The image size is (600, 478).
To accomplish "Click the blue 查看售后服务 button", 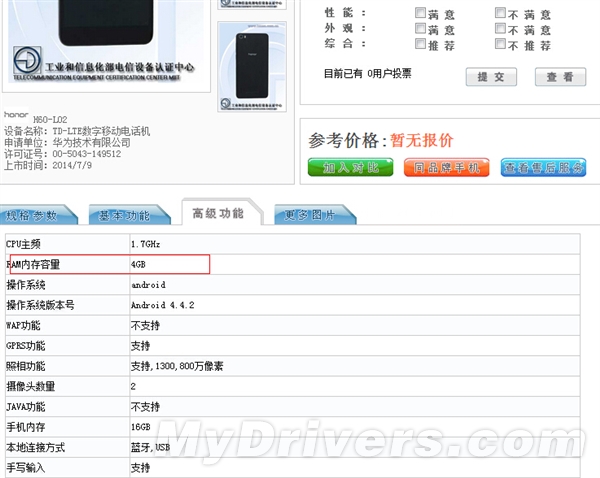I will point(543,167).
